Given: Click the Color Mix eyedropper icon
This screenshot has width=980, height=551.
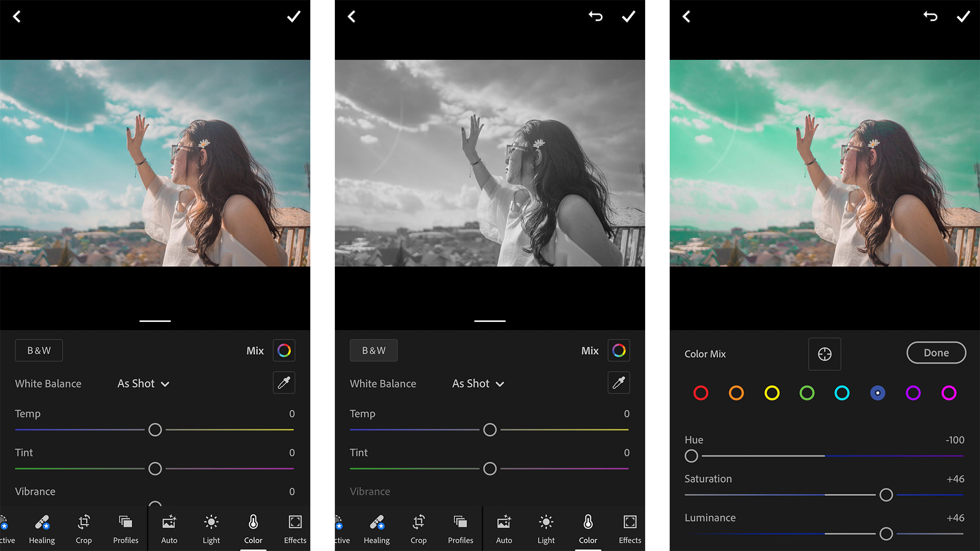Looking at the screenshot, I should point(824,353).
